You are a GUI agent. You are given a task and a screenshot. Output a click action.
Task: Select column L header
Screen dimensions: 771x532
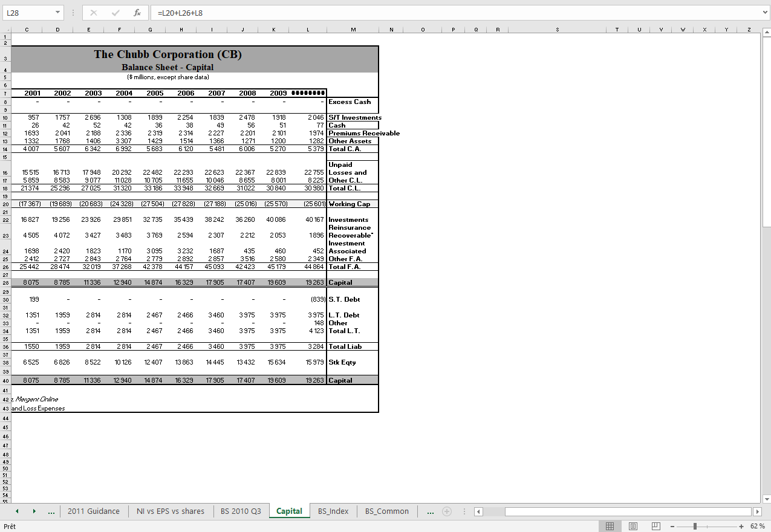[308, 30]
